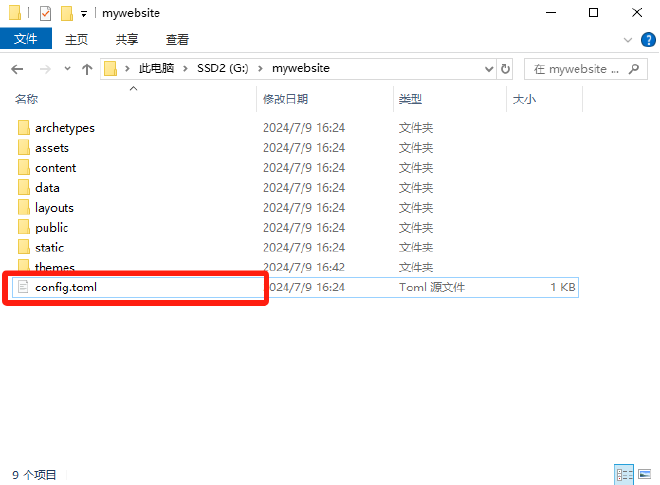The height and width of the screenshot is (485, 660).
Task: Refresh the mywebsite folder view
Action: pos(505,69)
